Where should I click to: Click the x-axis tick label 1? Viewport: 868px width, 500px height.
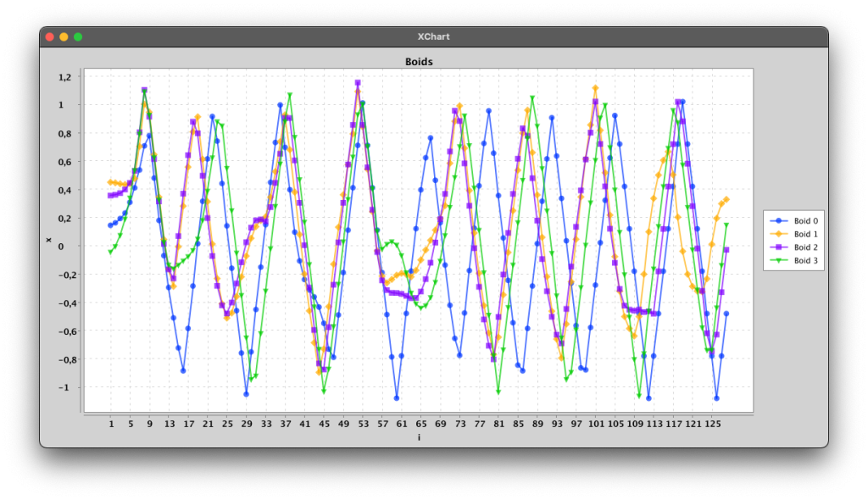110,423
